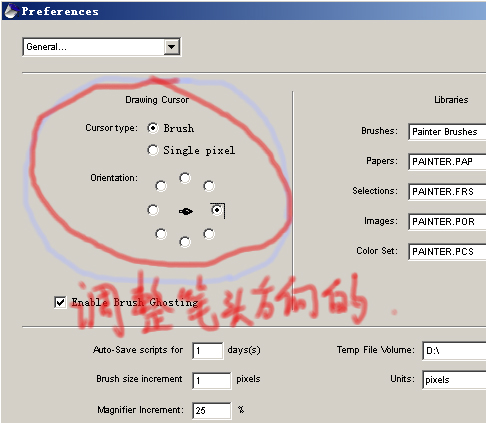Image resolution: width=486 pixels, height=423 pixels.
Task: Choose the bottom orientation radio button
Action: pos(185,242)
